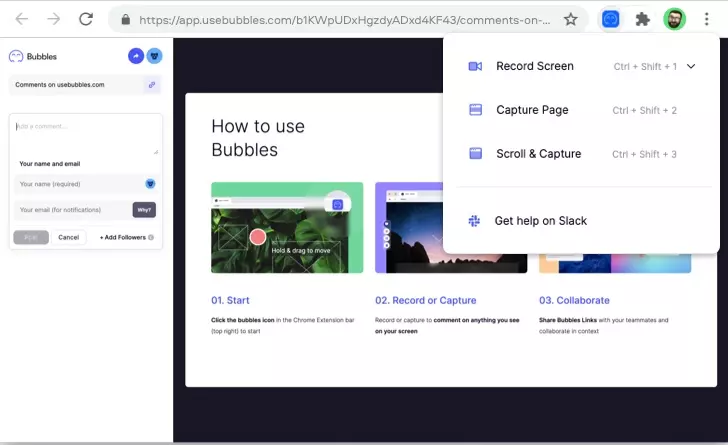The image size is (728, 445).
Task: Click the Ctrl + Shift + 2 shortcut text
Action: [x=644, y=111]
